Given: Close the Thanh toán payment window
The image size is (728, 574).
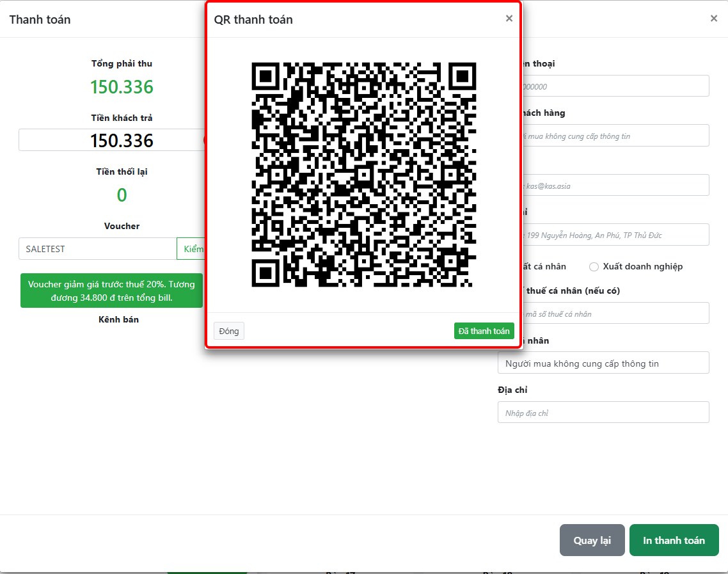Looking at the screenshot, I should pyautogui.click(x=713, y=19).
